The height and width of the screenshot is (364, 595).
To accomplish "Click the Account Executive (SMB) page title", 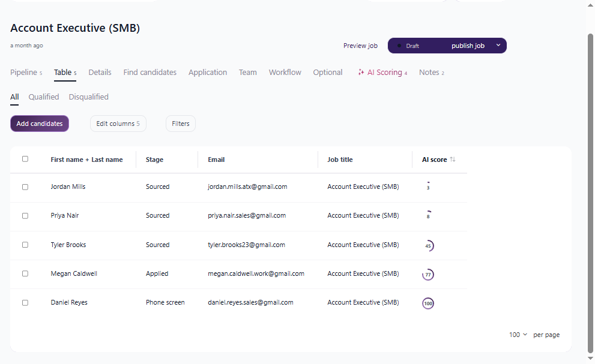I will coord(75,28).
